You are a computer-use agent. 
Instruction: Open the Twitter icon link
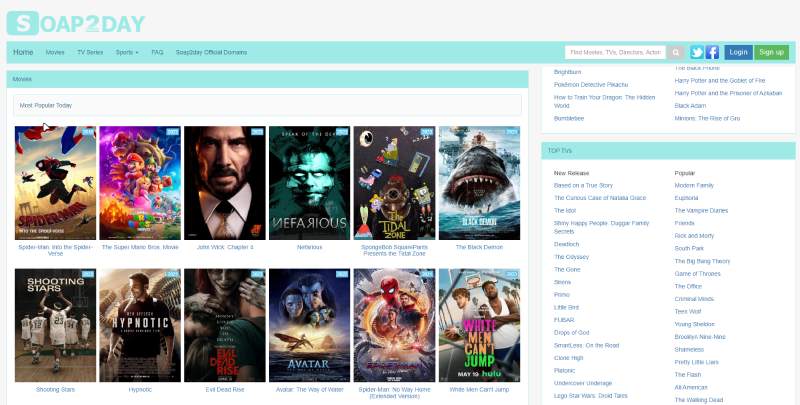(x=697, y=52)
